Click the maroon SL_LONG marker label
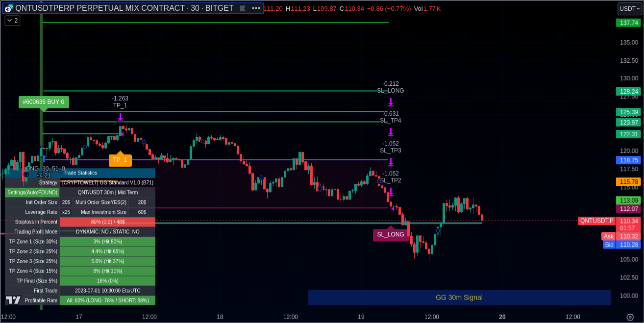 click(391, 234)
